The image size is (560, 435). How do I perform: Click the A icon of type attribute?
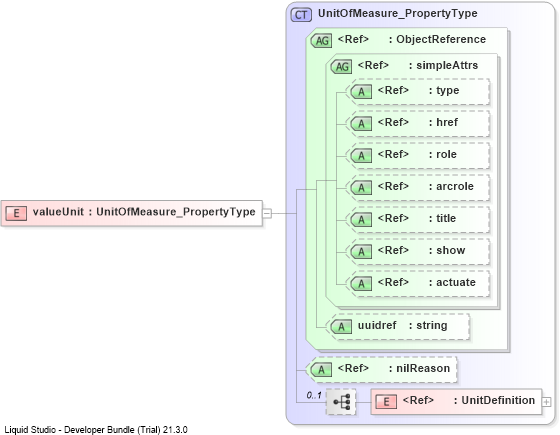coord(361,92)
